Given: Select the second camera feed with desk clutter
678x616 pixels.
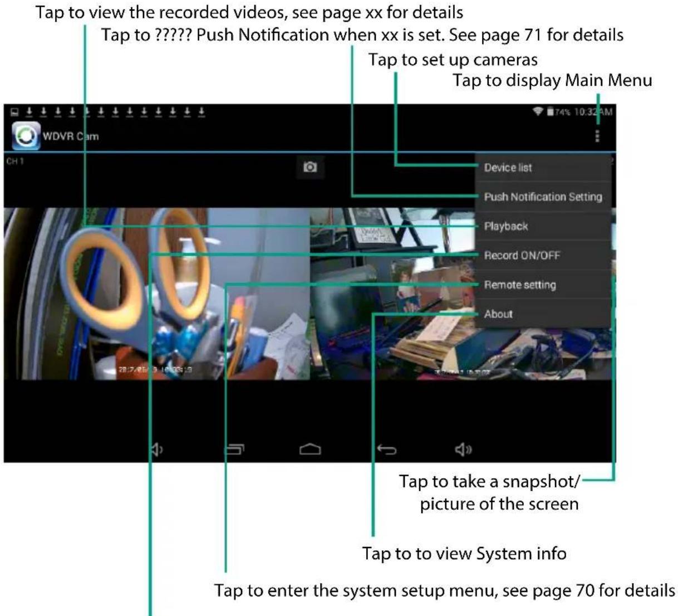Looking at the screenshot, I should [463, 294].
